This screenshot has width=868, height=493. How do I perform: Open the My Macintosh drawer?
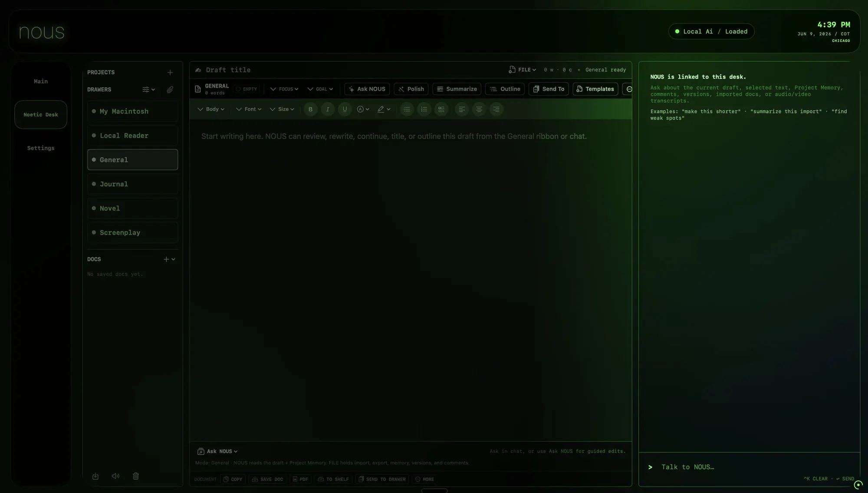[x=133, y=111]
